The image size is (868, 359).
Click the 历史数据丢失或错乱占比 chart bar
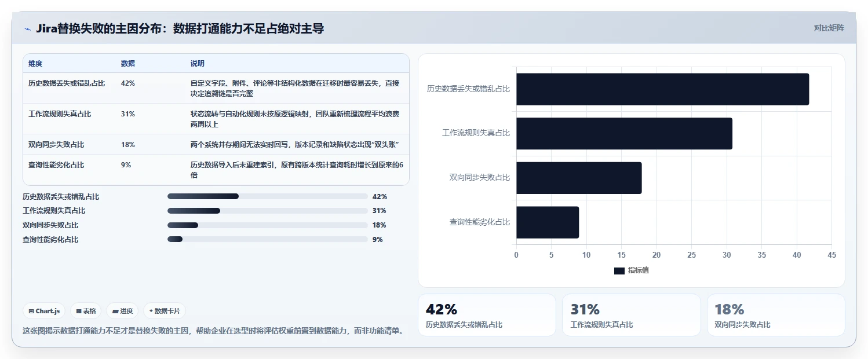coord(663,89)
